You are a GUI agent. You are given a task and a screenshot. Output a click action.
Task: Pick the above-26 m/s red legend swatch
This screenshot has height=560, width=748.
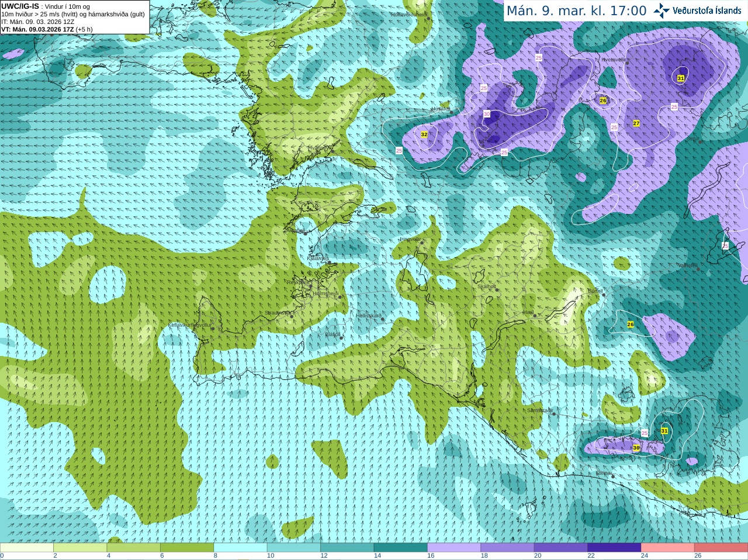tap(721, 548)
